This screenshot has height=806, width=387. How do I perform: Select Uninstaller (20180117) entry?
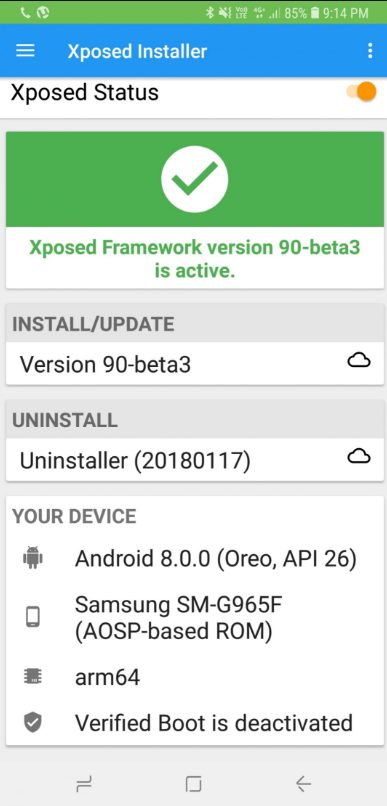(x=195, y=459)
